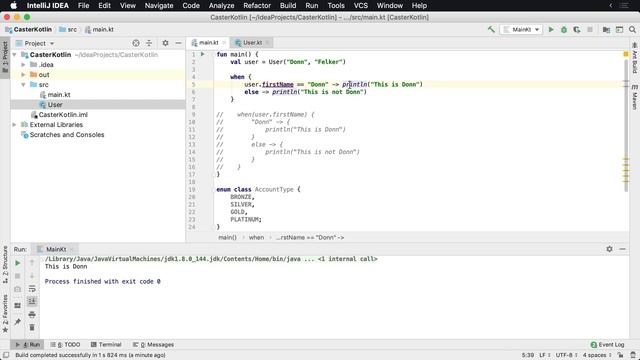Toggle scroll to end in Run console
640x360 pixels.
(x=32, y=302)
